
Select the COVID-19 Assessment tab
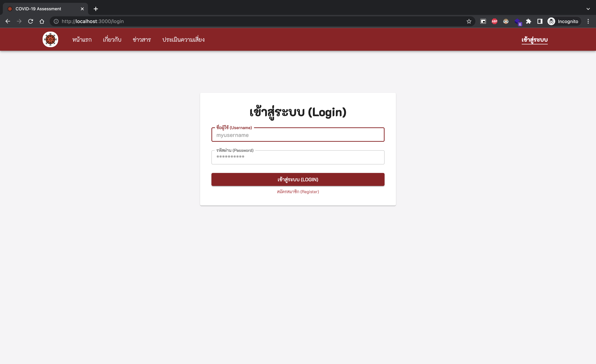point(45,9)
